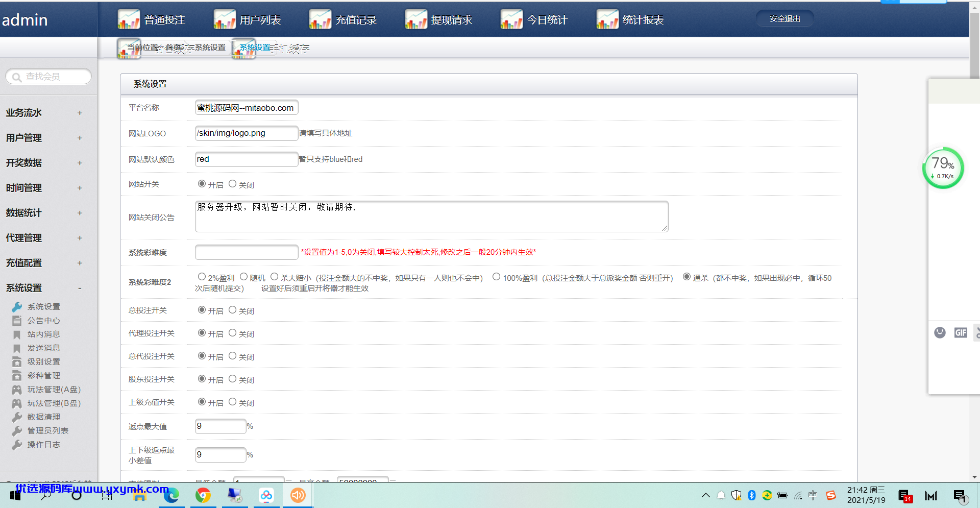The width and height of the screenshot is (980, 508).
Task: Open the 提现请求 chart icon
Action: [416, 19]
